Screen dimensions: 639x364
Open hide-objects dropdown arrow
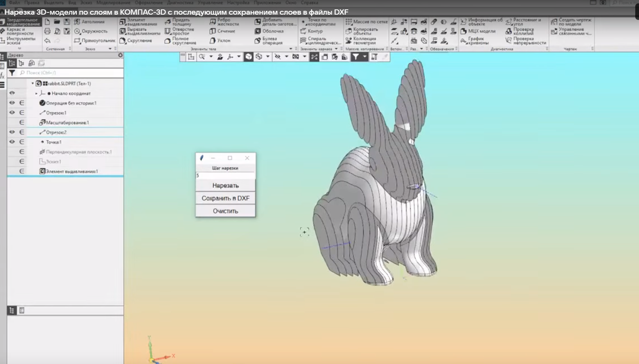tap(286, 57)
